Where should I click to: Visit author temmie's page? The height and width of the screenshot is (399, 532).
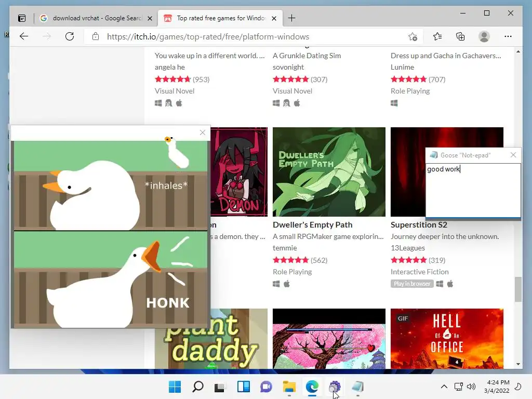coord(285,248)
